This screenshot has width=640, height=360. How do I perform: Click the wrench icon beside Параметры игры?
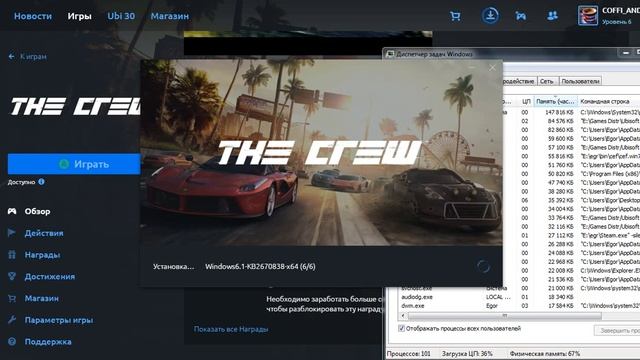[12, 320]
